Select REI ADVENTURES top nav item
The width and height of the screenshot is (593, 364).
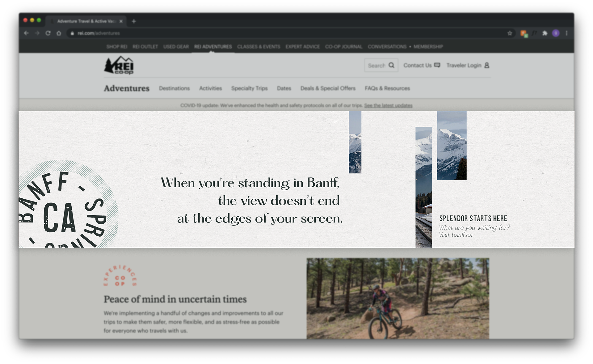pos(213,47)
